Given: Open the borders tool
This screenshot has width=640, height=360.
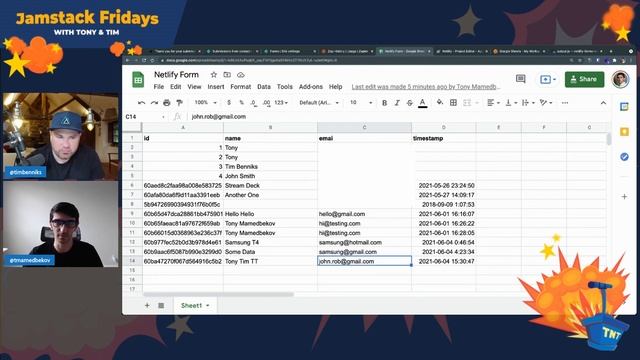Looking at the screenshot, I should coord(453,103).
